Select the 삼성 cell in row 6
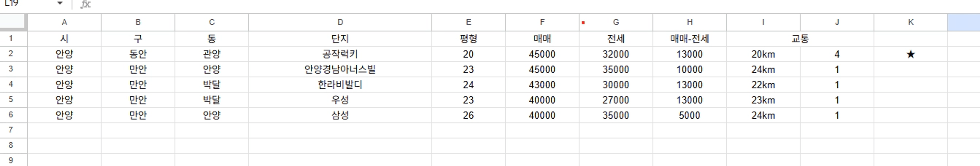Image resolution: width=980 pixels, height=166 pixels. (340, 115)
